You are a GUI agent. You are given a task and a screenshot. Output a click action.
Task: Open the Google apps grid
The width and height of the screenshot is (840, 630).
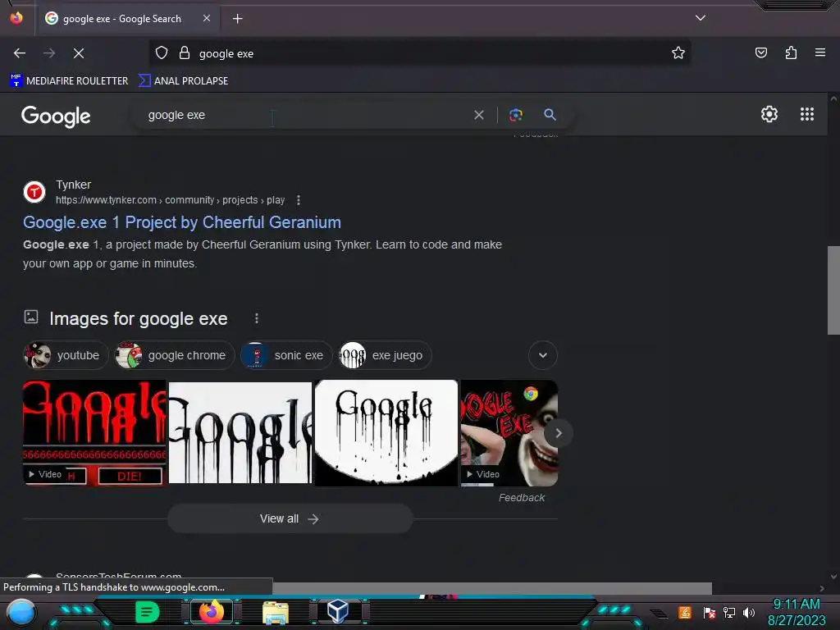pos(807,114)
